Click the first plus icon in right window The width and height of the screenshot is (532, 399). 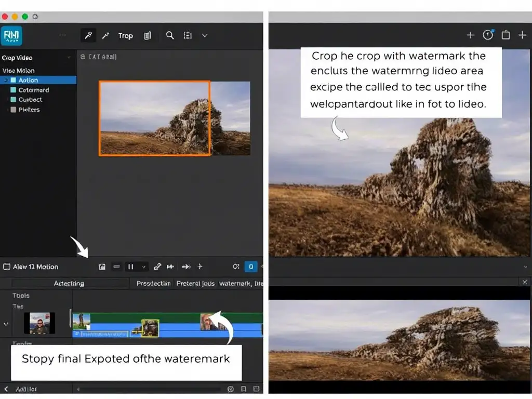point(470,35)
